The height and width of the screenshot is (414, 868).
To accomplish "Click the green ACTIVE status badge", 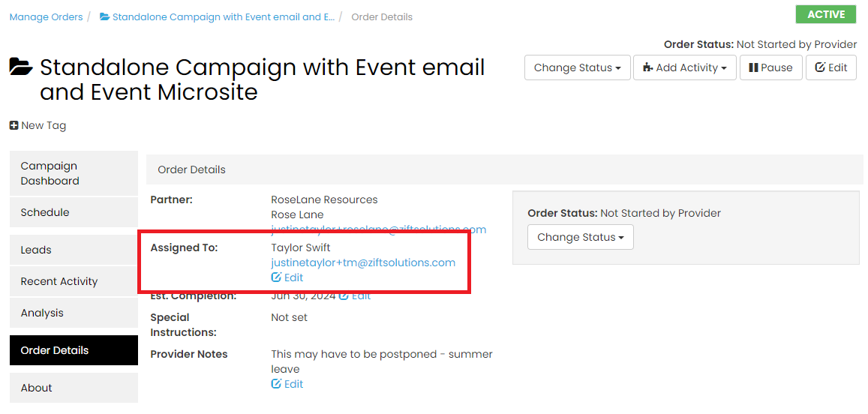I will [826, 14].
